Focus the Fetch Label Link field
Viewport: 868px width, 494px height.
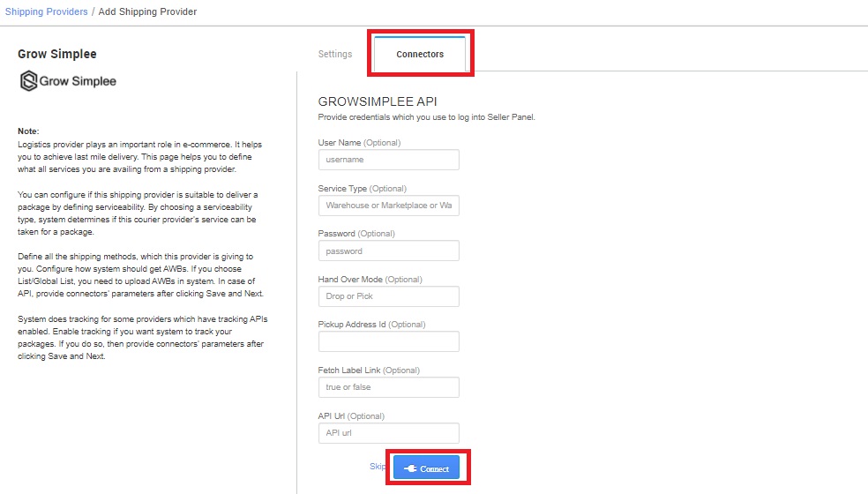[x=389, y=387]
